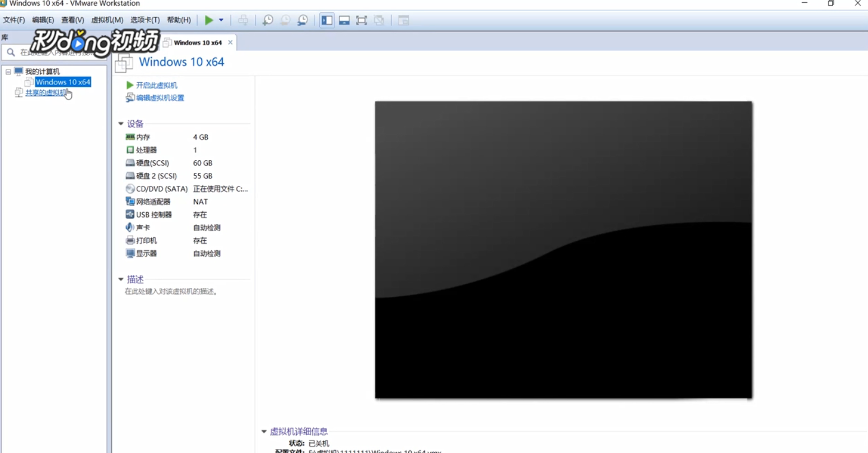Click the 显示器 display icon
Image resolution: width=868 pixels, height=453 pixels.
click(130, 253)
